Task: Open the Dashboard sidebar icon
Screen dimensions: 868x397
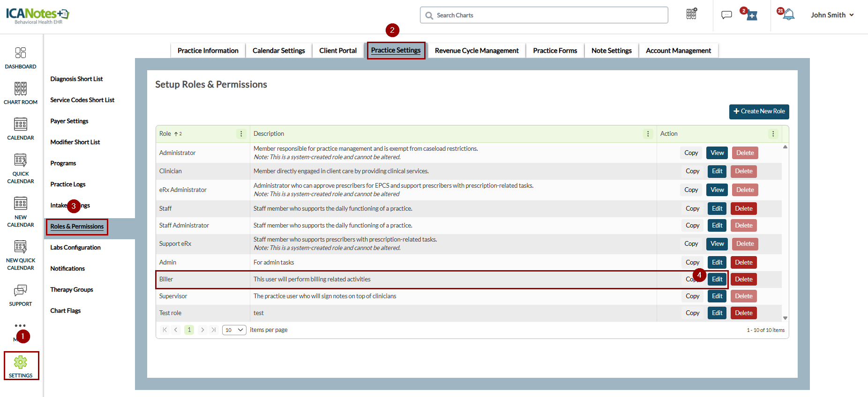Action: point(21,53)
